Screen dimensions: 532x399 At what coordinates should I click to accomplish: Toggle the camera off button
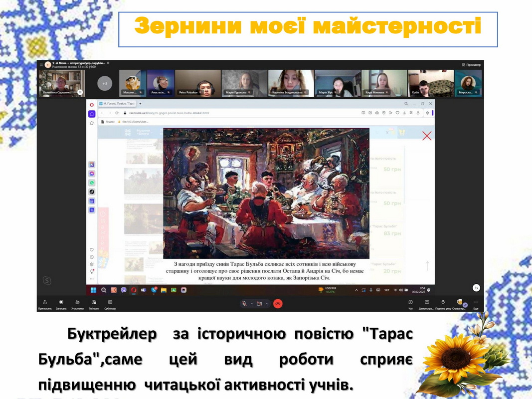click(x=259, y=303)
